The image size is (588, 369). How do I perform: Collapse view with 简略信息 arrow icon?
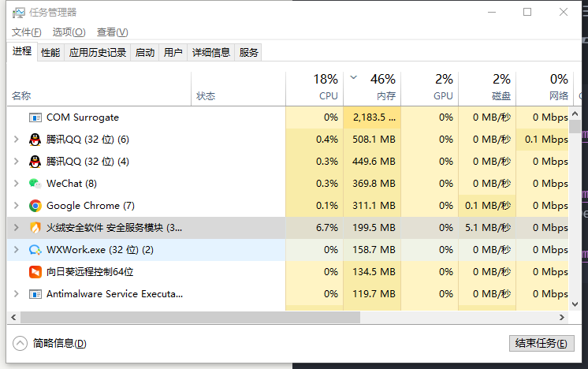coord(20,343)
